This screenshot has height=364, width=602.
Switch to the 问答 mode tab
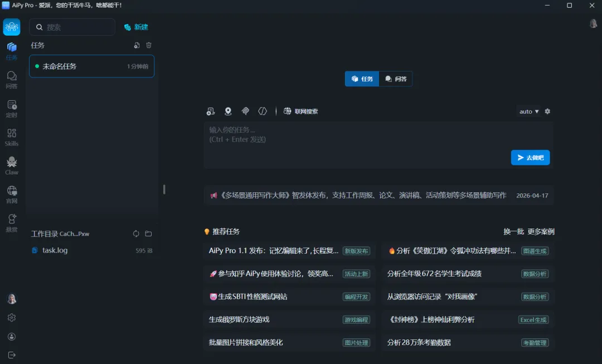395,79
